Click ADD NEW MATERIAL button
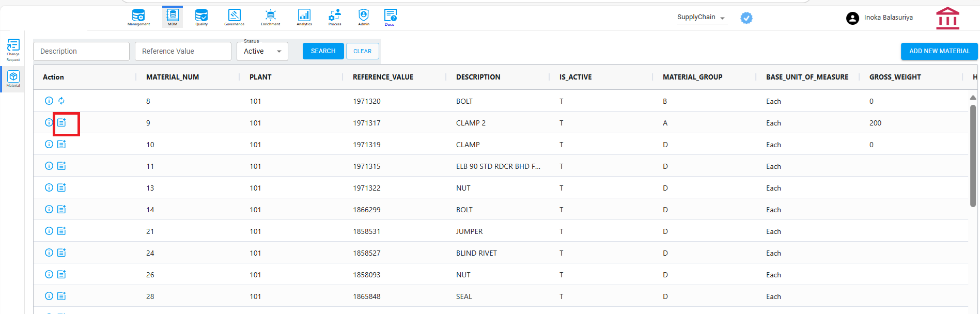This screenshot has width=980, height=314. tap(940, 51)
